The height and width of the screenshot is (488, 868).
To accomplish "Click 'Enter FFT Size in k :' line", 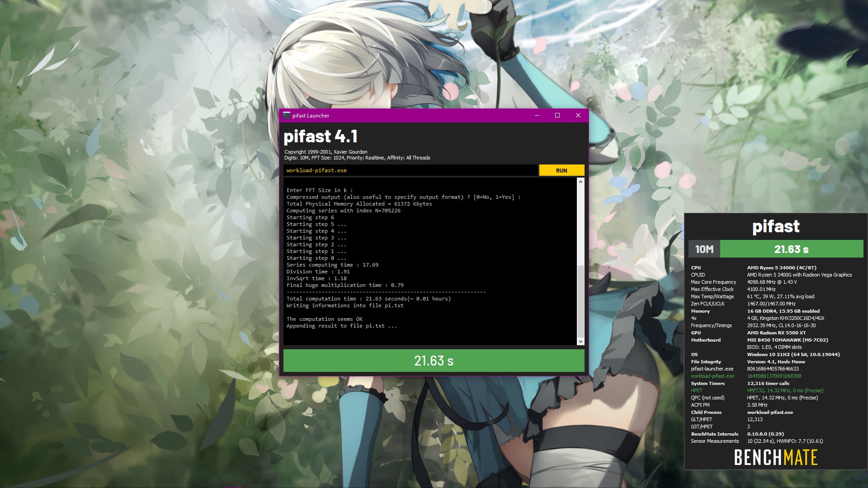I will (x=320, y=190).
